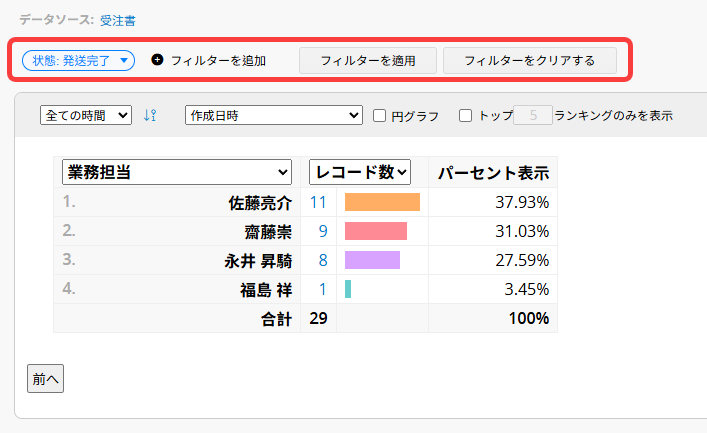The width and height of the screenshot is (707, 433).
Task: Click the sort order icon
Action: (x=150, y=115)
